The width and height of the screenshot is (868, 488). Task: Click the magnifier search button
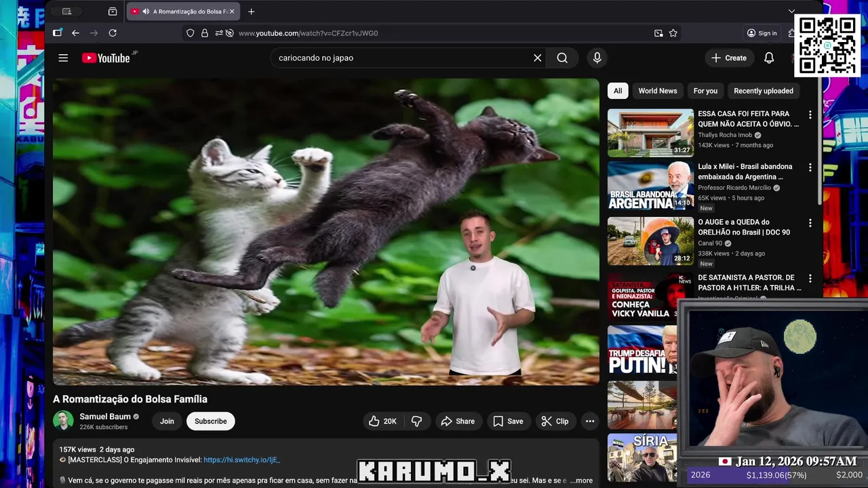562,58
